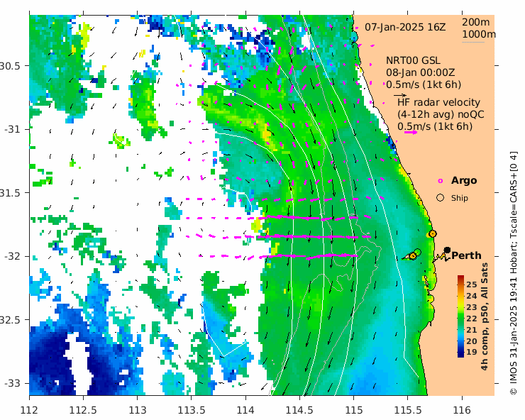Screen dimensions: 525x420
Task: Click the 114.5 longitude axis label
Action: 299,410
